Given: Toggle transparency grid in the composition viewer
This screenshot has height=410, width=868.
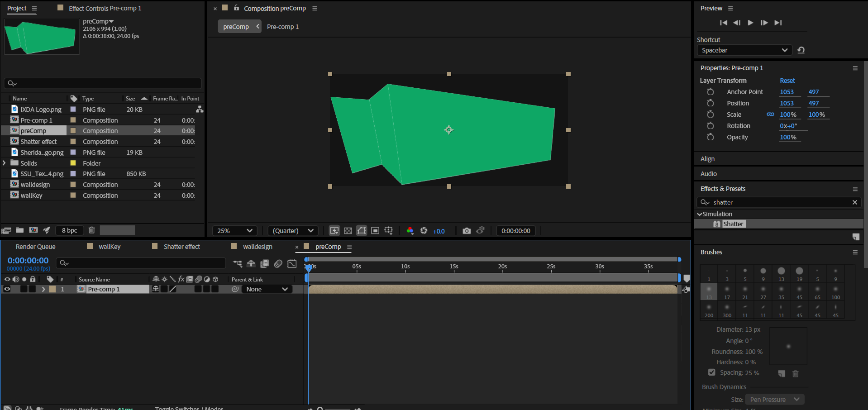Looking at the screenshot, I should click(348, 230).
